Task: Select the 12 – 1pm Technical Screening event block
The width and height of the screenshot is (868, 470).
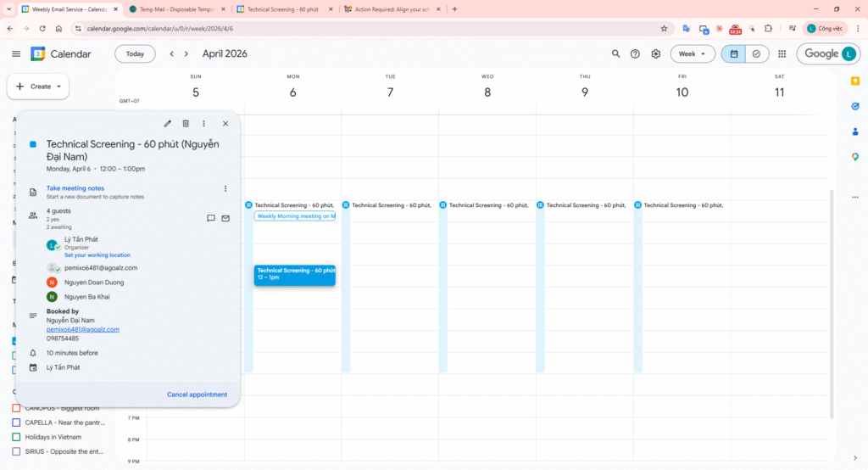Action: pyautogui.click(x=294, y=274)
